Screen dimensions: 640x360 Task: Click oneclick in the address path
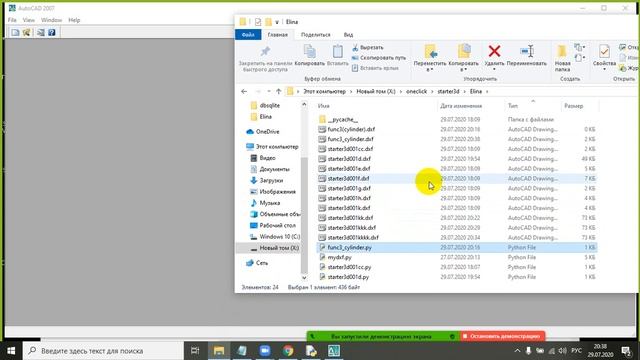(x=416, y=91)
